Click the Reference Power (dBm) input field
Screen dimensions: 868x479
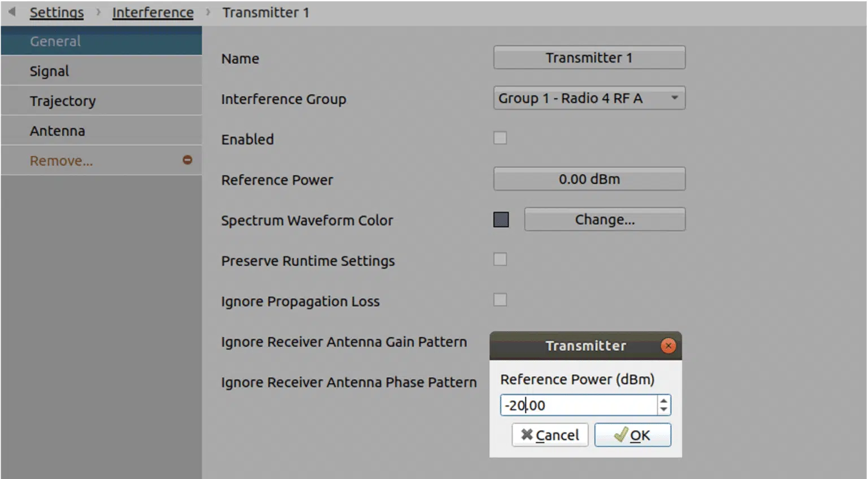click(x=579, y=405)
